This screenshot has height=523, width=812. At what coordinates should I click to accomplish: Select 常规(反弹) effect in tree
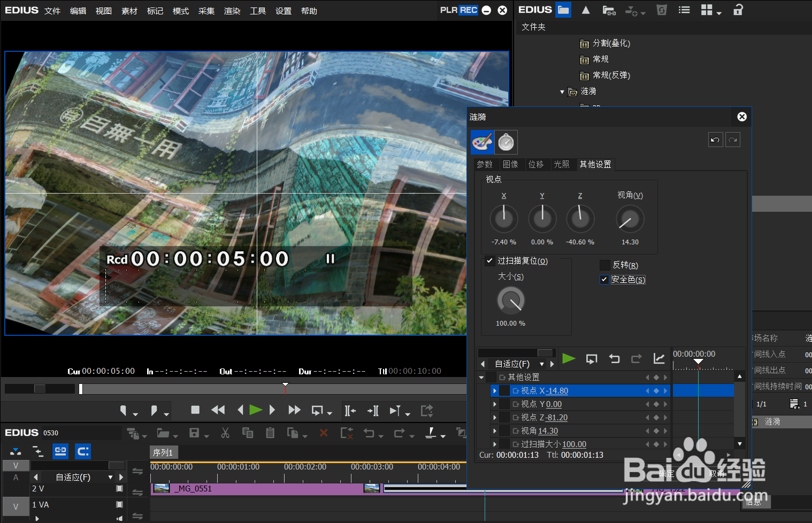[x=611, y=75]
